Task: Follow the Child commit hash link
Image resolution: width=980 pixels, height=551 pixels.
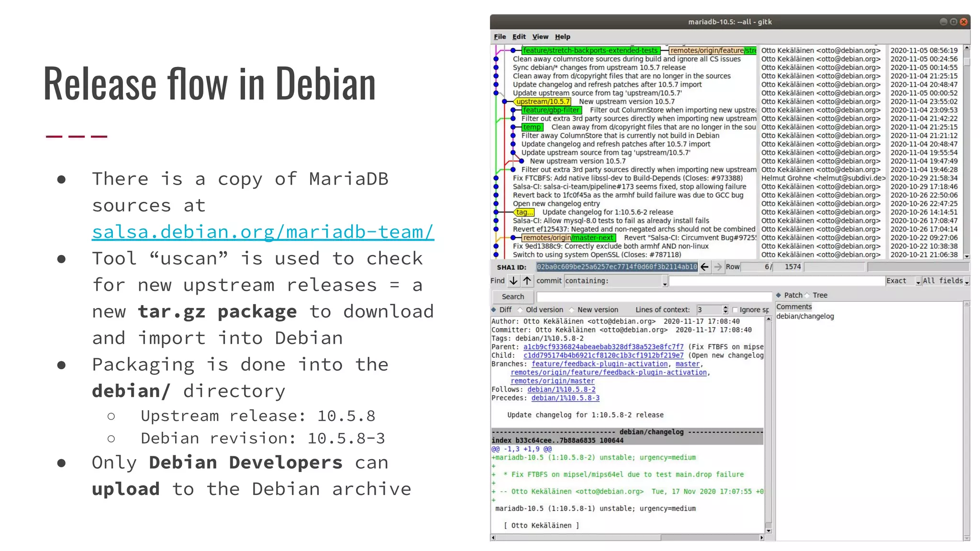Action: click(603, 356)
